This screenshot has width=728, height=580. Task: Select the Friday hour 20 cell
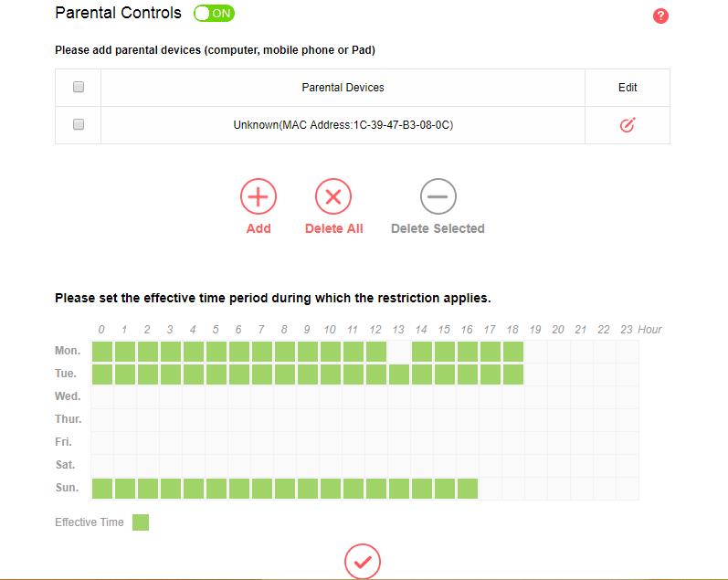tap(558, 443)
